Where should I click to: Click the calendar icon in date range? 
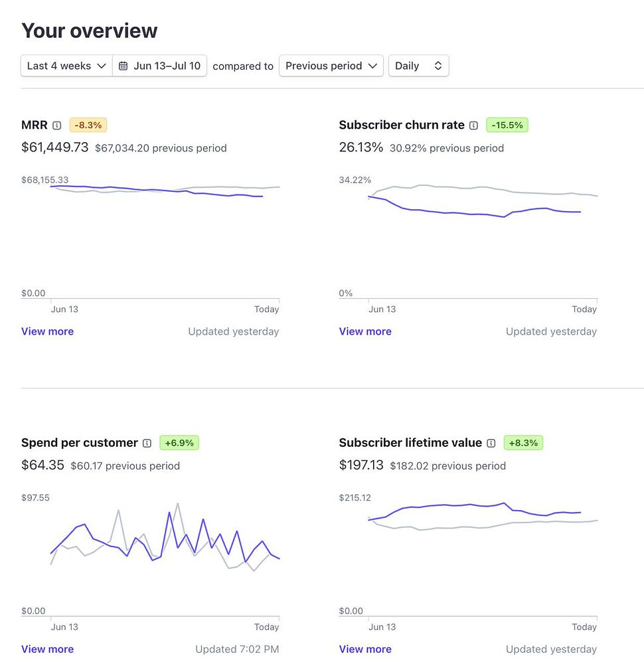pos(123,66)
